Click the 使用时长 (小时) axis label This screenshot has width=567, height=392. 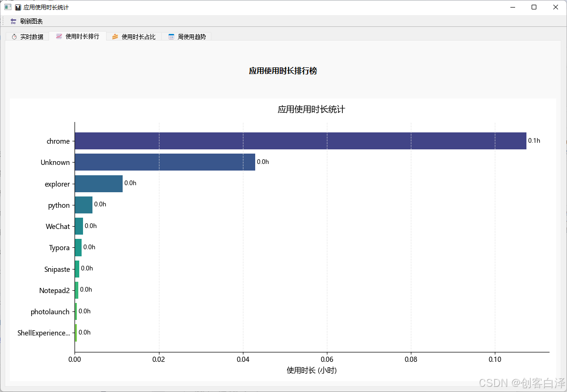tap(312, 371)
